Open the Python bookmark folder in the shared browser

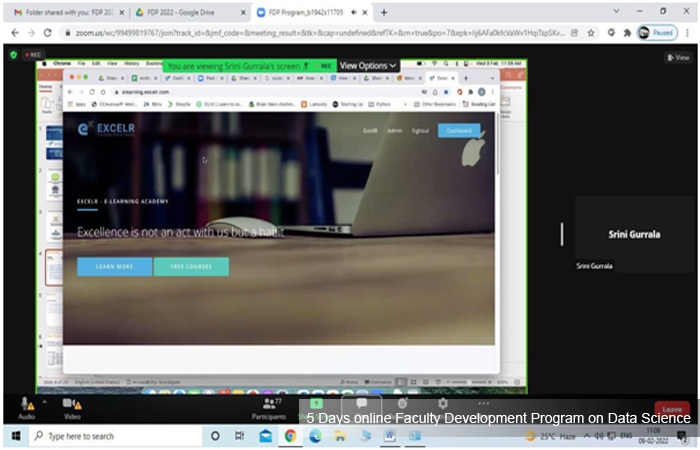[379, 104]
